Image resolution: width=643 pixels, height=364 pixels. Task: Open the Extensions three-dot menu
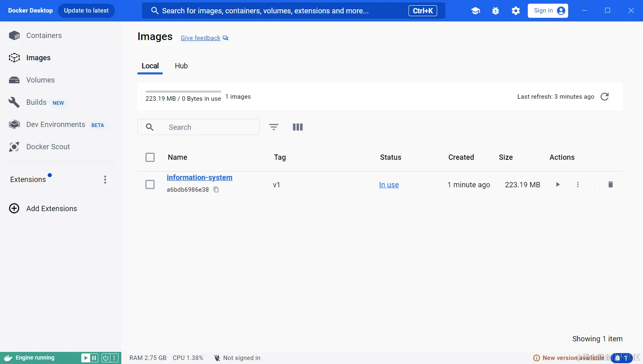click(105, 180)
